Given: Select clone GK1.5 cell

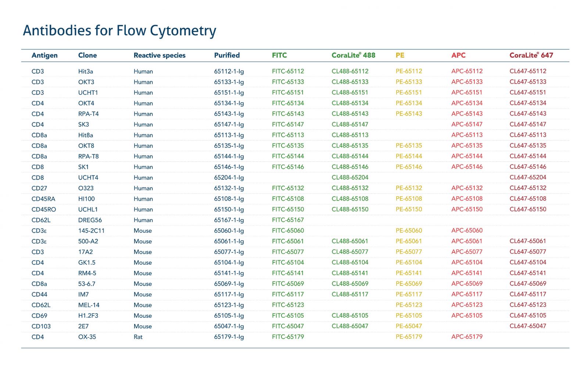Looking at the screenshot, I should pyautogui.click(x=87, y=263).
